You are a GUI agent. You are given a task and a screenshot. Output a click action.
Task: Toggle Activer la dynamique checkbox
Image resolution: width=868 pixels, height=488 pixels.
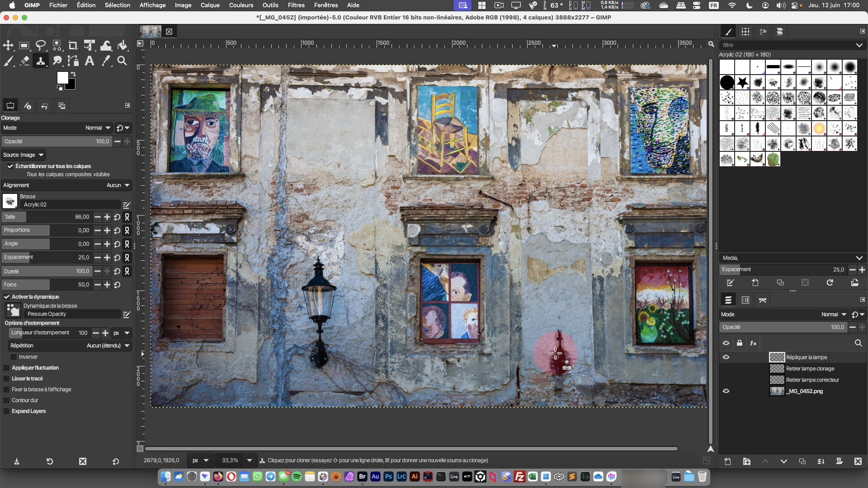[7, 297]
